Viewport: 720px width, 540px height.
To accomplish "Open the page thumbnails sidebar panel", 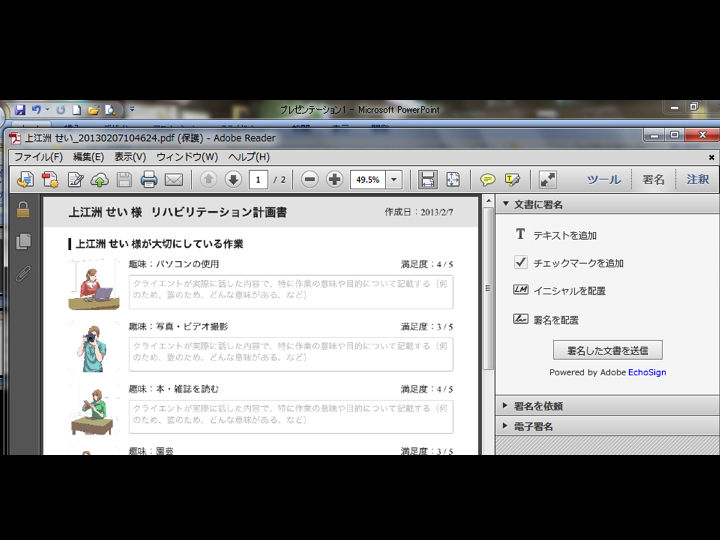I will click(23, 241).
